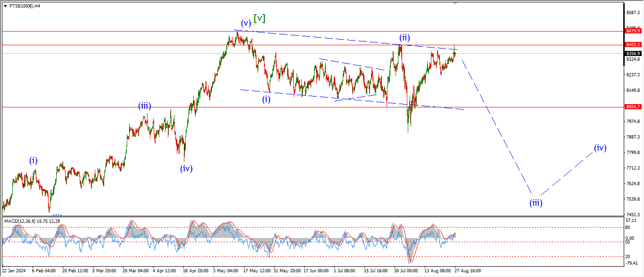Click the (iv) wave label below April low

click(186, 168)
